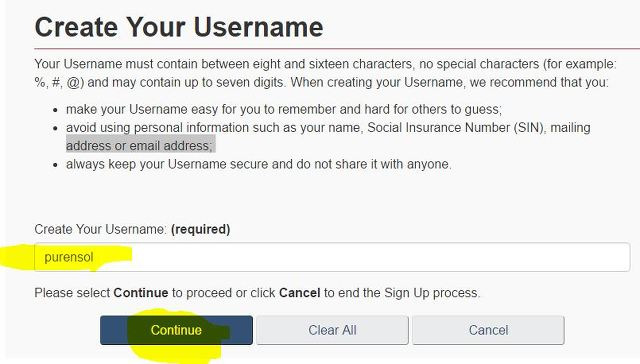Click the Please select text before Continue
This screenshot has height=364, width=640.
point(72,293)
